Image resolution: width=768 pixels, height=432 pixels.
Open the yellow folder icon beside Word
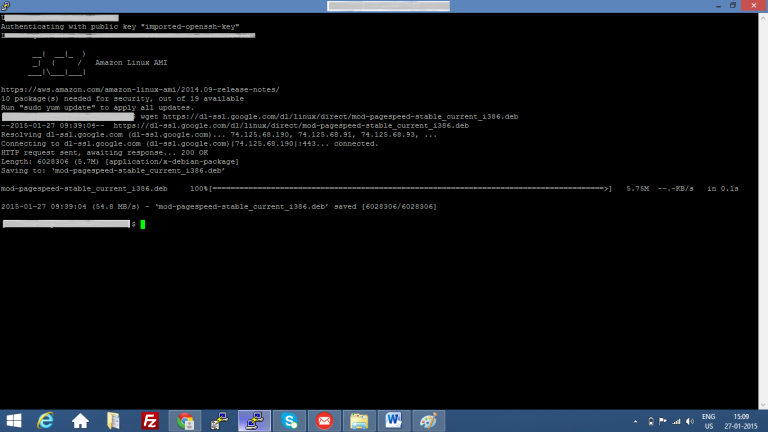point(359,420)
